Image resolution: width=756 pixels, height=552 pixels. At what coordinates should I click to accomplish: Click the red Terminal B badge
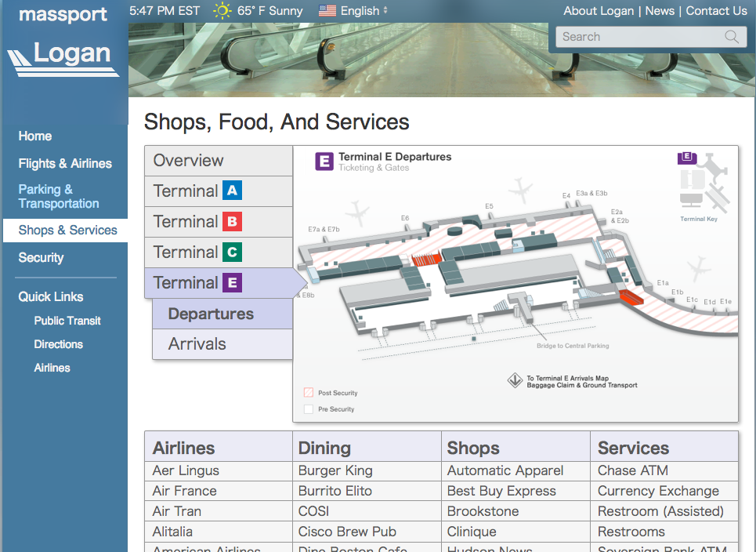[x=232, y=222]
